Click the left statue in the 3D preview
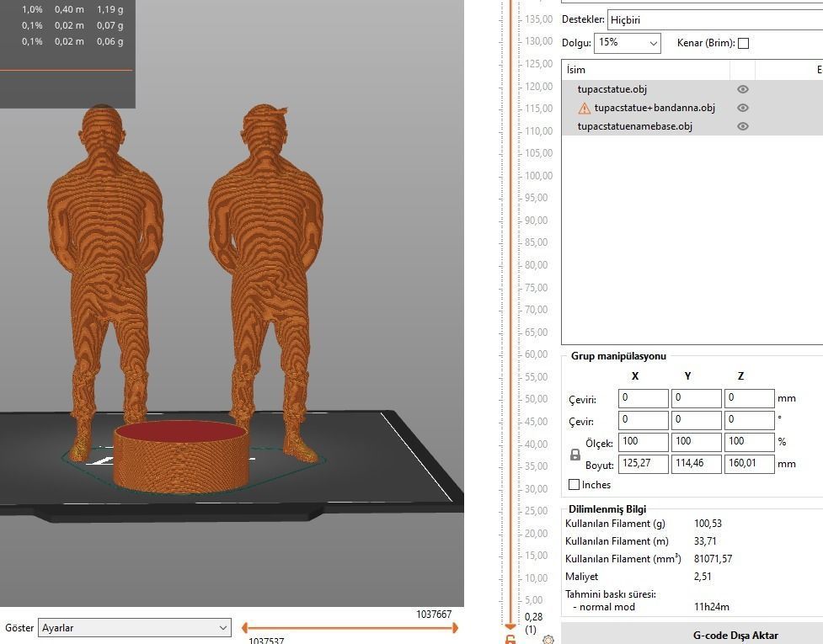The height and width of the screenshot is (644, 823). coord(105,262)
